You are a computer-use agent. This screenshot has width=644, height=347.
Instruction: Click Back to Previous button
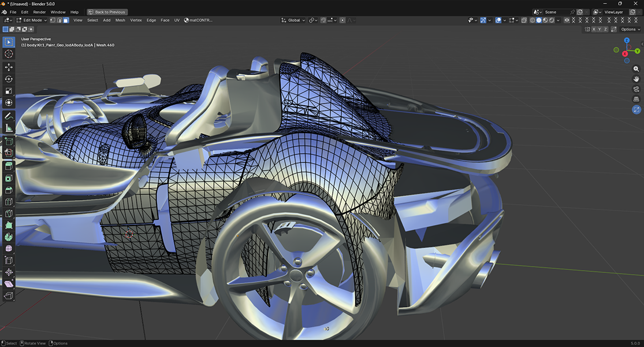coord(107,12)
